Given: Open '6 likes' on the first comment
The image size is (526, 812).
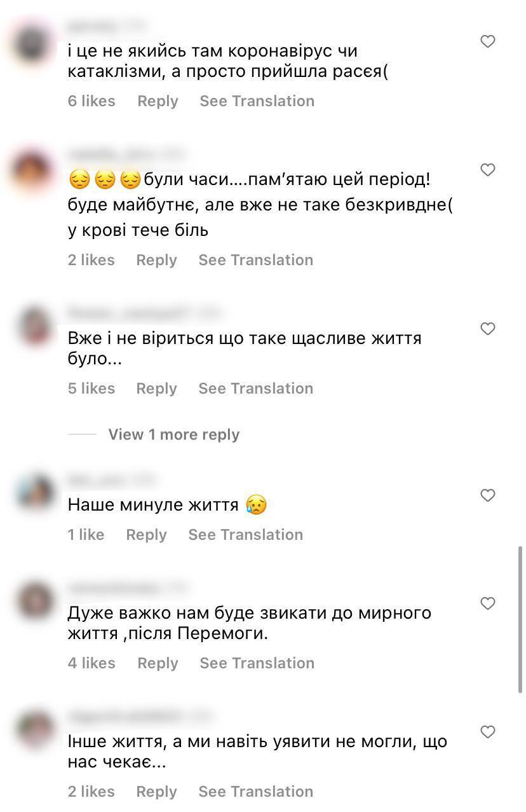Looking at the screenshot, I should [x=91, y=100].
